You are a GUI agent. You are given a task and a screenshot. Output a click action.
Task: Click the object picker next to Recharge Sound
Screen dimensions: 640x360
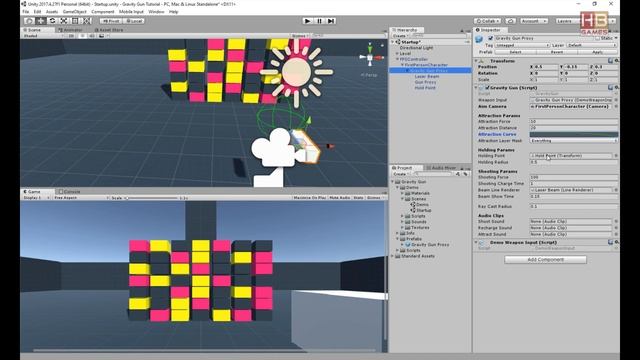click(616, 228)
